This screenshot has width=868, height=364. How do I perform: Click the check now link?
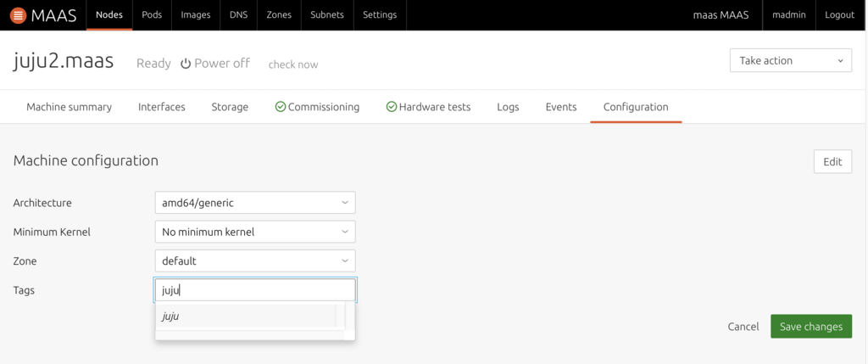(x=293, y=64)
